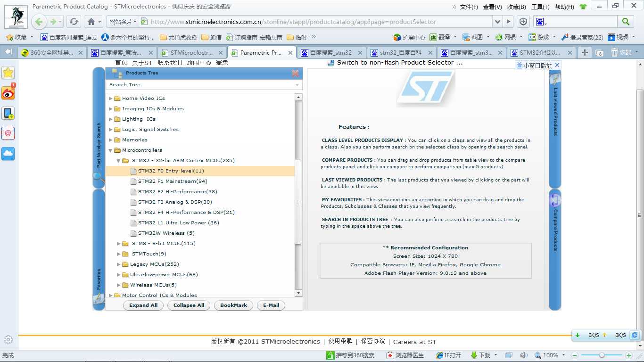Select STM32 F0 Entry-level(11) item
This screenshot has width=644, height=362.
pos(171,171)
